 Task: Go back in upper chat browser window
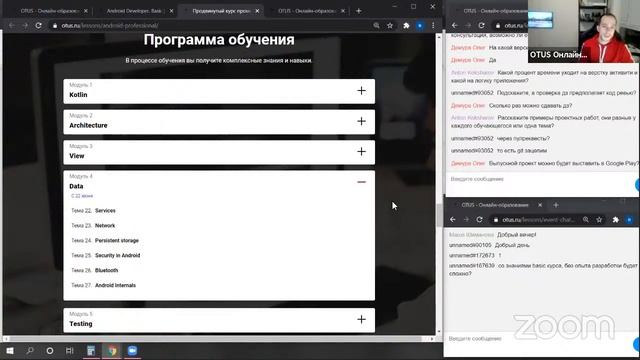coord(455,25)
